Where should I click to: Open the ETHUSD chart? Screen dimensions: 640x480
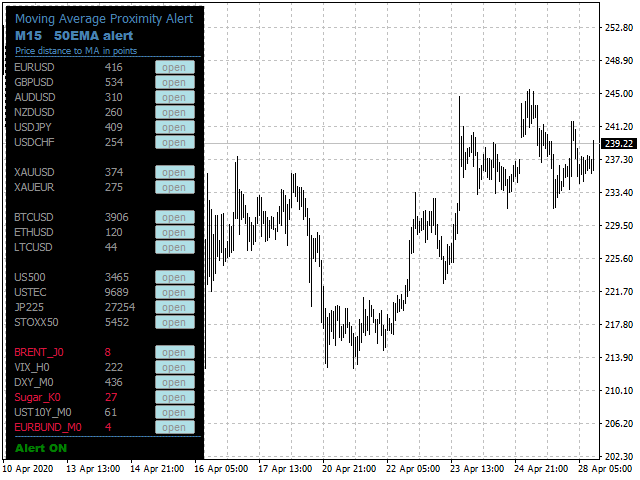tap(175, 232)
